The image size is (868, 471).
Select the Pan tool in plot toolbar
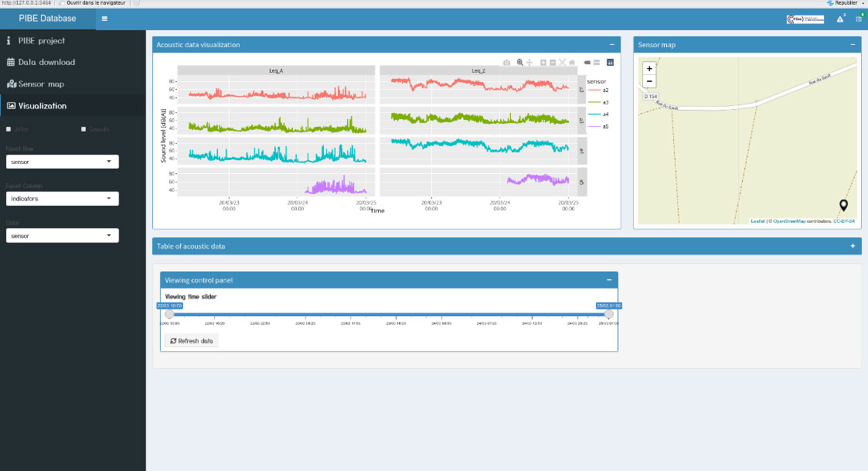coord(529,62)
